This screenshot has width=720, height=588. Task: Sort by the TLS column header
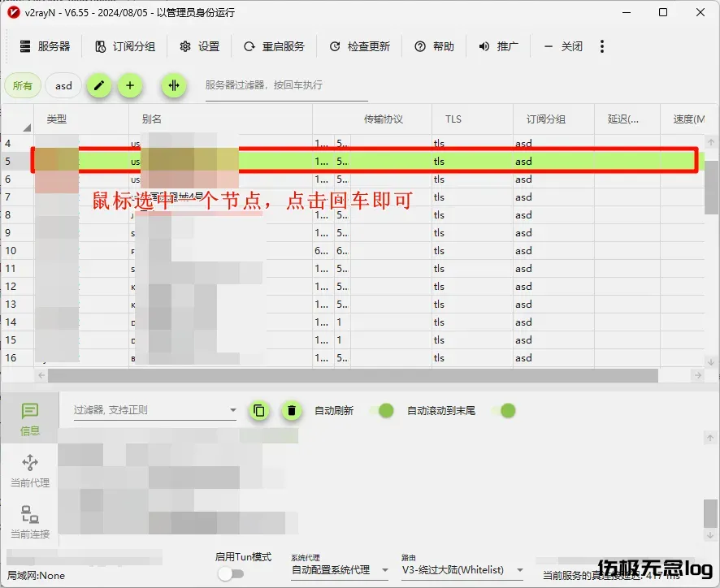(472, 119)
